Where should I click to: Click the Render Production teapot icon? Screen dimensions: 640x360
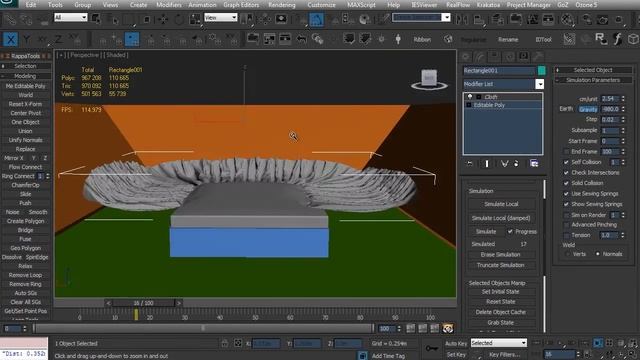(619, 19)
